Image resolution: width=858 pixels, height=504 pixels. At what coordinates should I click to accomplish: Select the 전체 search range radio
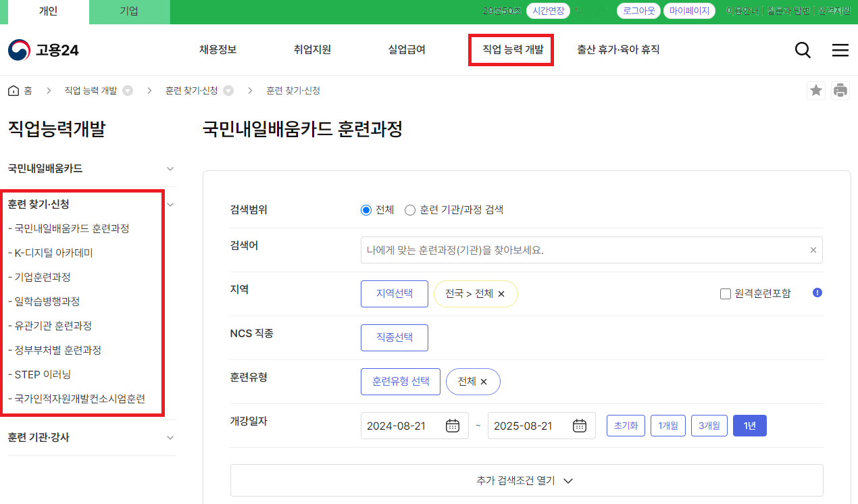click(367, 210)
